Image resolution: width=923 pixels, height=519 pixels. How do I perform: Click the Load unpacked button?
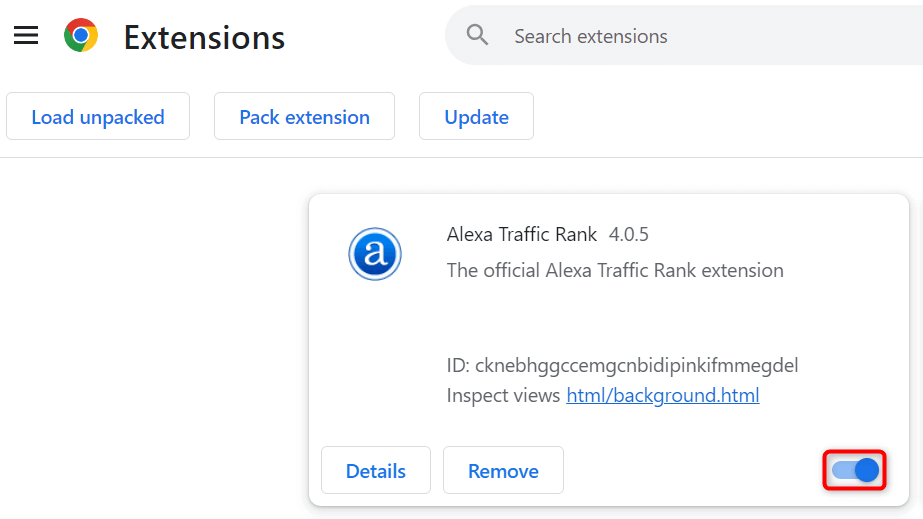point(98,117)
